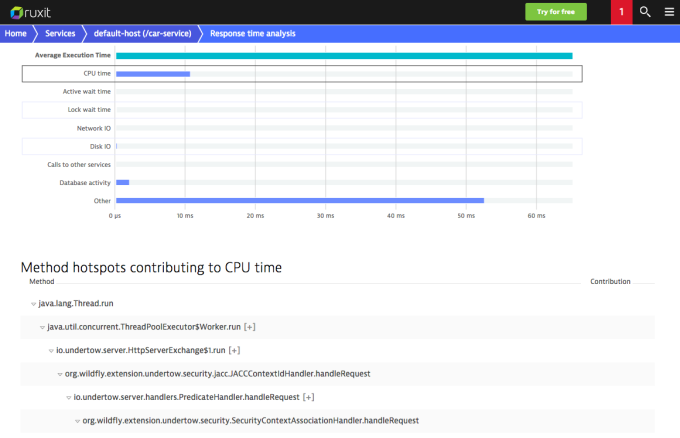Viewport: 680px width, 438px height.
Task: Open the red notification badge showing 1
Action: tap(621, 12)
